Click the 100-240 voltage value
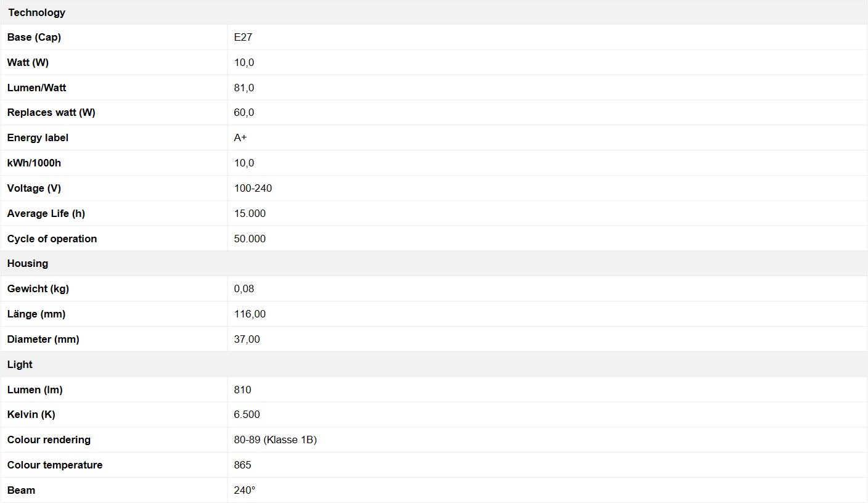868x503 pixels. click(x=253, y=188)
